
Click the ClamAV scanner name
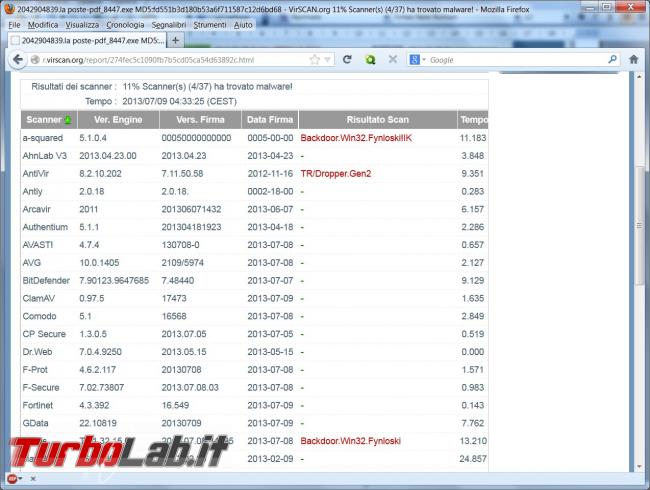tap(39, 298)
